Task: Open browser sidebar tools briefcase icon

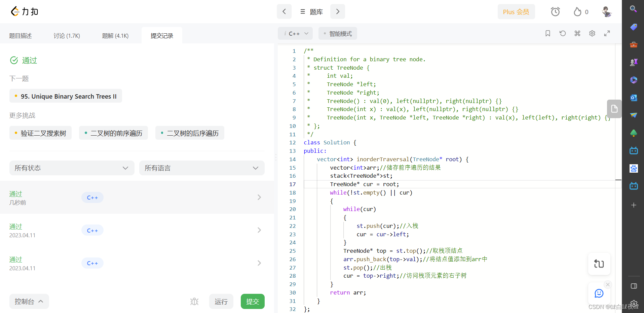Action: point(634,44)
